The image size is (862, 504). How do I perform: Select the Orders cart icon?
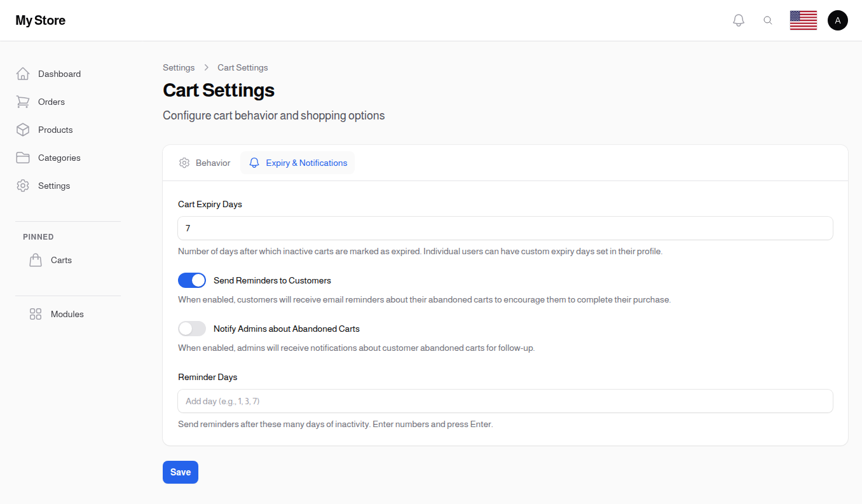click(23, 102)
